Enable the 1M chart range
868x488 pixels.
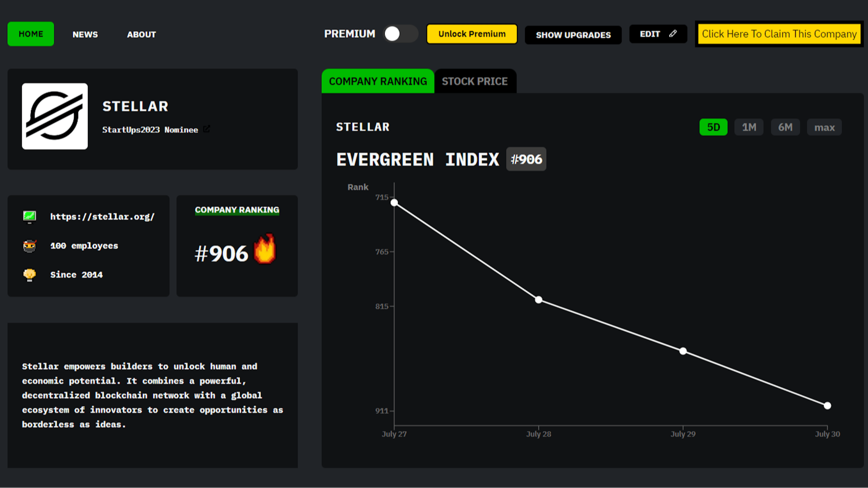pyautogui.click(x=749, y=127)
